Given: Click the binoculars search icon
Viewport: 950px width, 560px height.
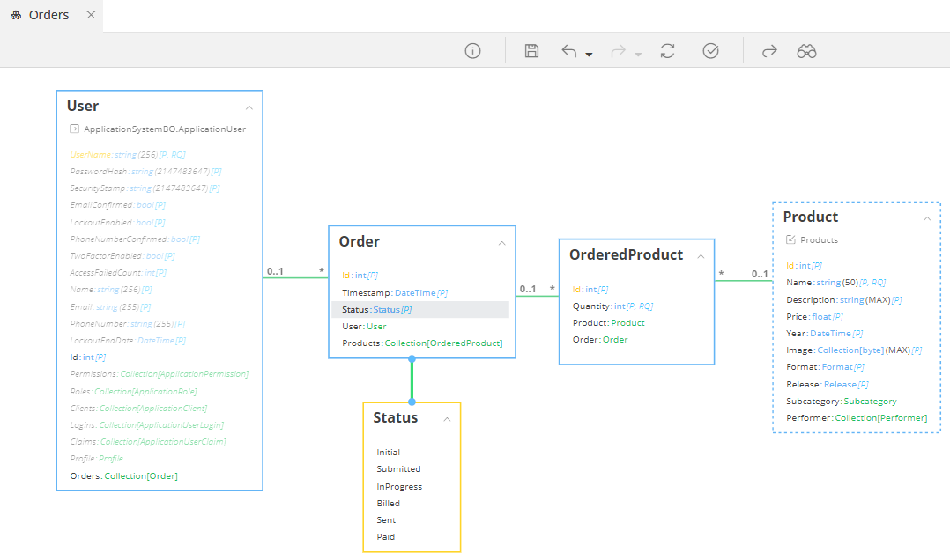Looking at the screenshot, I should click(806, 51).
